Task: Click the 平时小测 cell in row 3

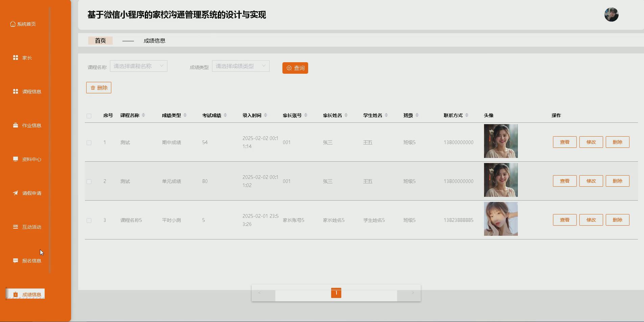Action: tap(171, 220)
